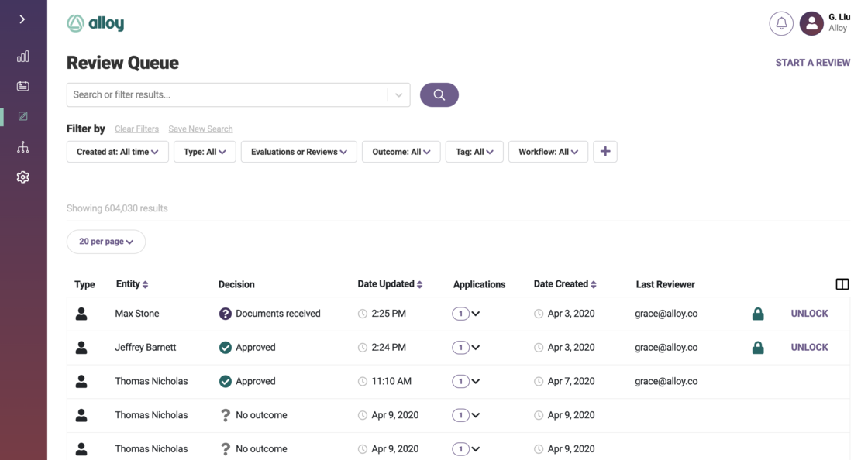Change the '20 per page' setting
The width and height of the screenshot is (868, 460).
click(x=106, y=242)
